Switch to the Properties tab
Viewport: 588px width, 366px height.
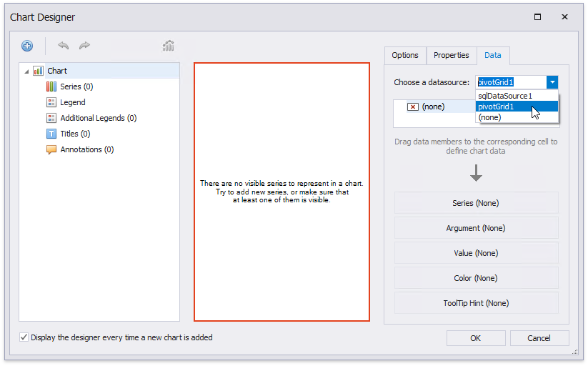[452, 56]
